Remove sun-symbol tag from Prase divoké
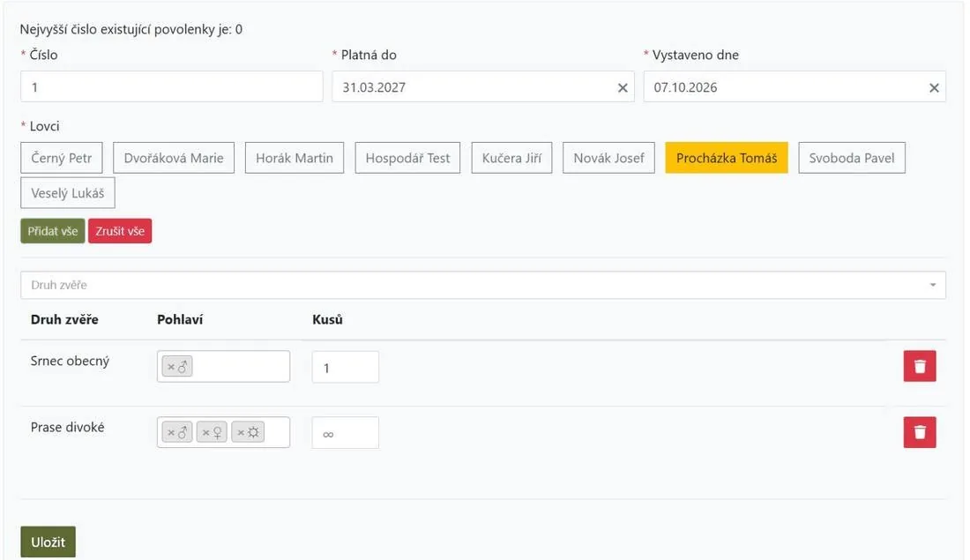 tap(242, 432)
